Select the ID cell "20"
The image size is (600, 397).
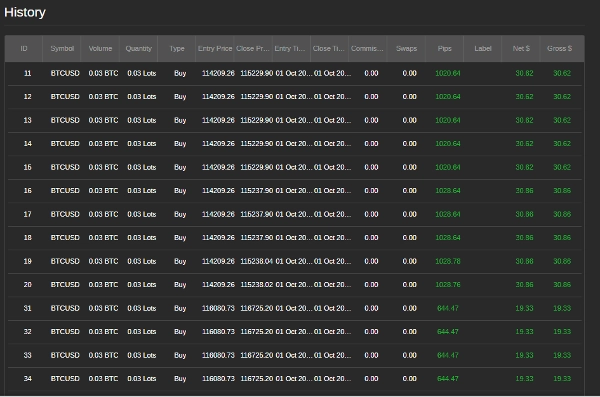[28, 285]
